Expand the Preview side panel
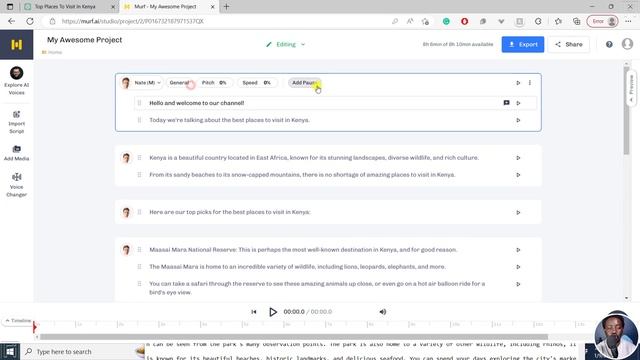640x360 pixels. [631, 88]
